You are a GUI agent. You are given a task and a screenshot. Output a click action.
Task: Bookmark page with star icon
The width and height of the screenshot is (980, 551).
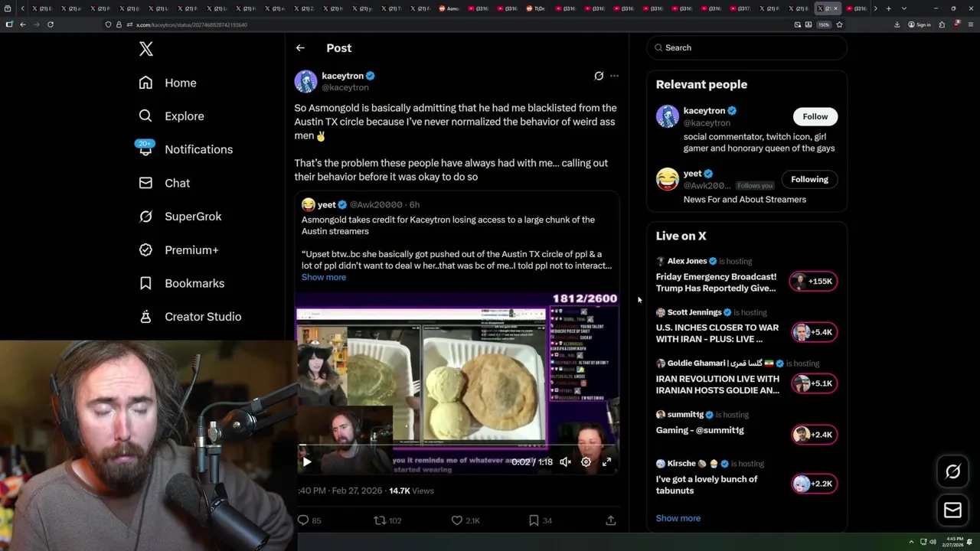tap(839, 24)
